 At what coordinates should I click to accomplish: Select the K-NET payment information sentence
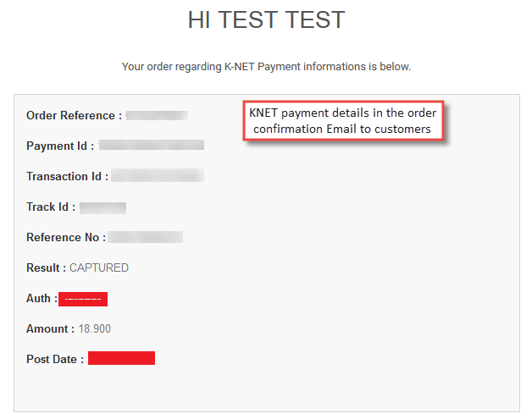tap(266, 66)
